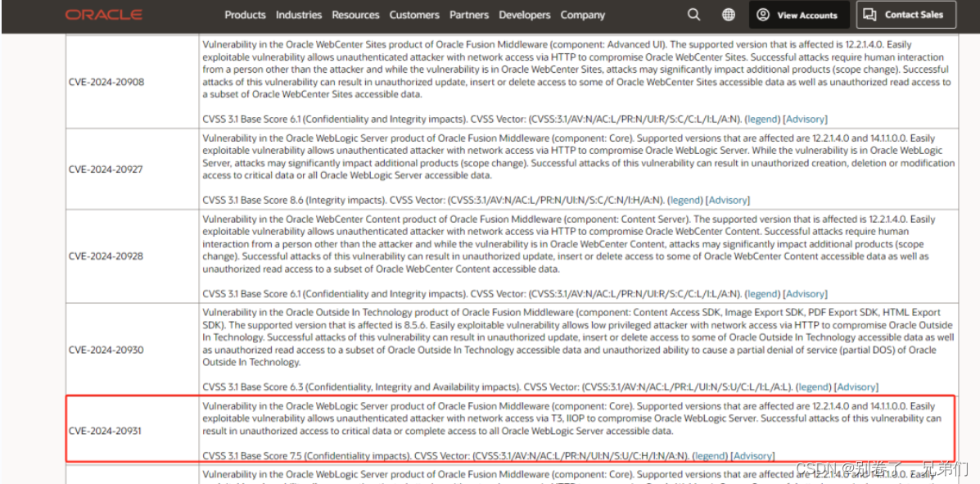The width and height of the screenshot is (980, 484).
Task: Click the View Accounts button
Action: point(799,15)
